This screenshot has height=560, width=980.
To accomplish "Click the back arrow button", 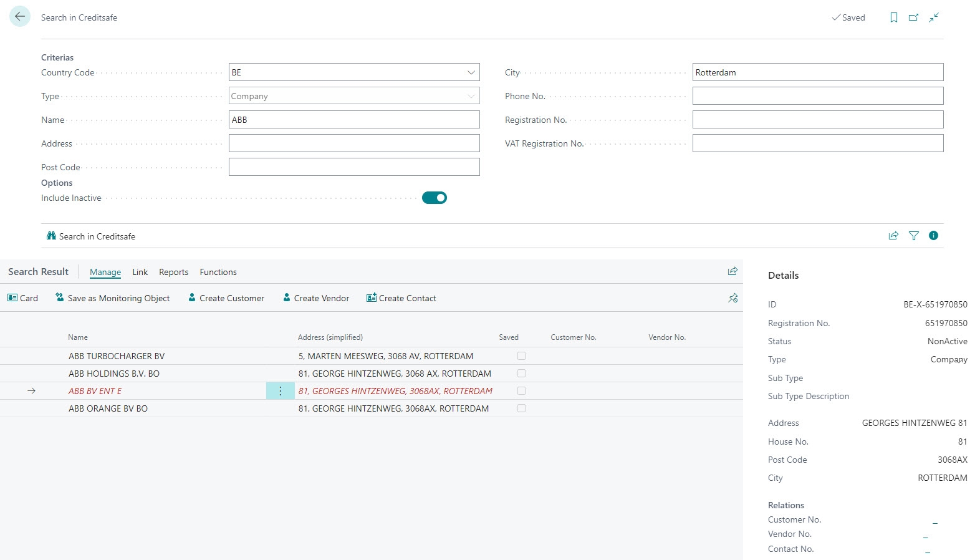I will 20,17.
